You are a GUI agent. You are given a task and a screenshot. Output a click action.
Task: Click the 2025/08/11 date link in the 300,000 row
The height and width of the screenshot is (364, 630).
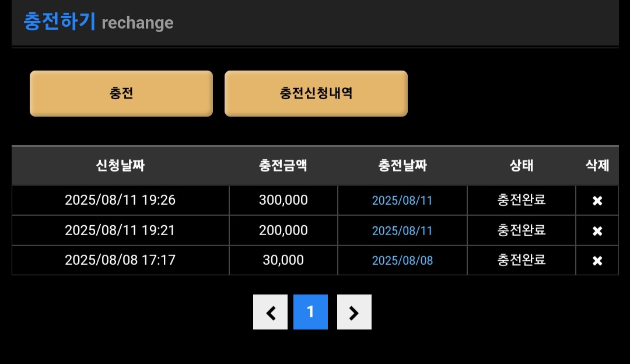tap(402, 201)
